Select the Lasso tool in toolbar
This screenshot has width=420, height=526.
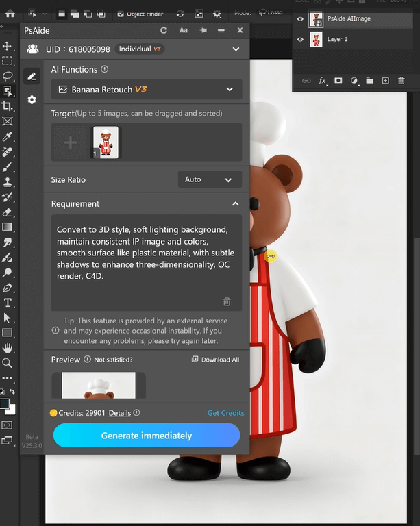8,76
